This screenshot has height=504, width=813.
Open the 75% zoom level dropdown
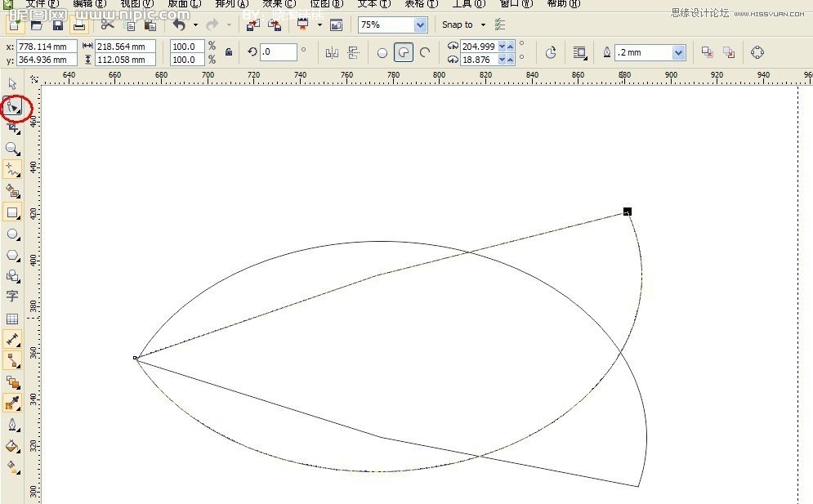[420, 25]
